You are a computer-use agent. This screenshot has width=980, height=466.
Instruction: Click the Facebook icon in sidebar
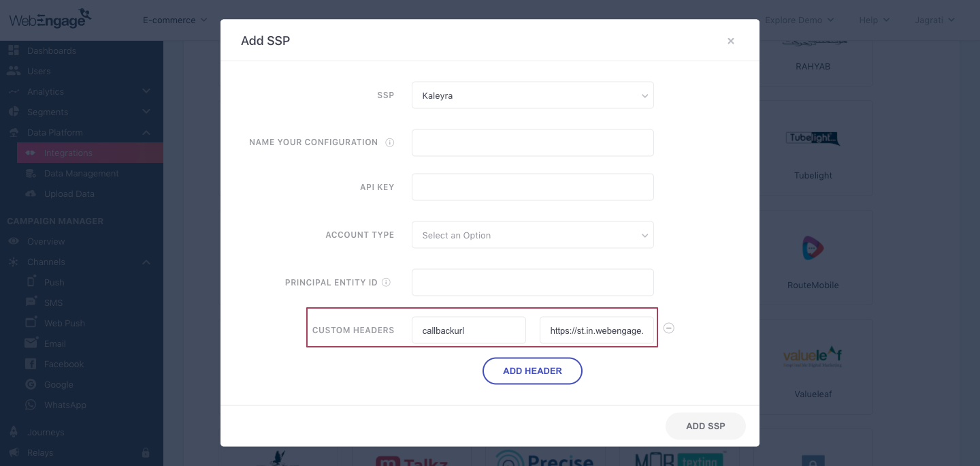pyautogui.click(x=31, y=364)
